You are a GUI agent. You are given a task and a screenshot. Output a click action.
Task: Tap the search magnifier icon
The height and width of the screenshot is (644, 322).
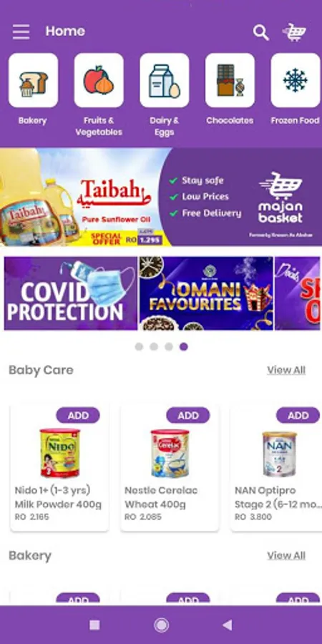[260, 32]
